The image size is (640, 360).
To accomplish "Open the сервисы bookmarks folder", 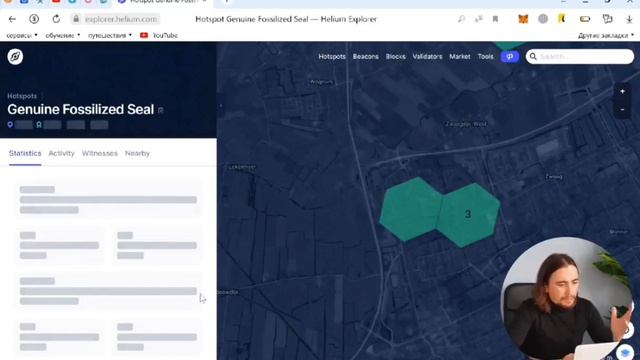I will click(22, 36).
